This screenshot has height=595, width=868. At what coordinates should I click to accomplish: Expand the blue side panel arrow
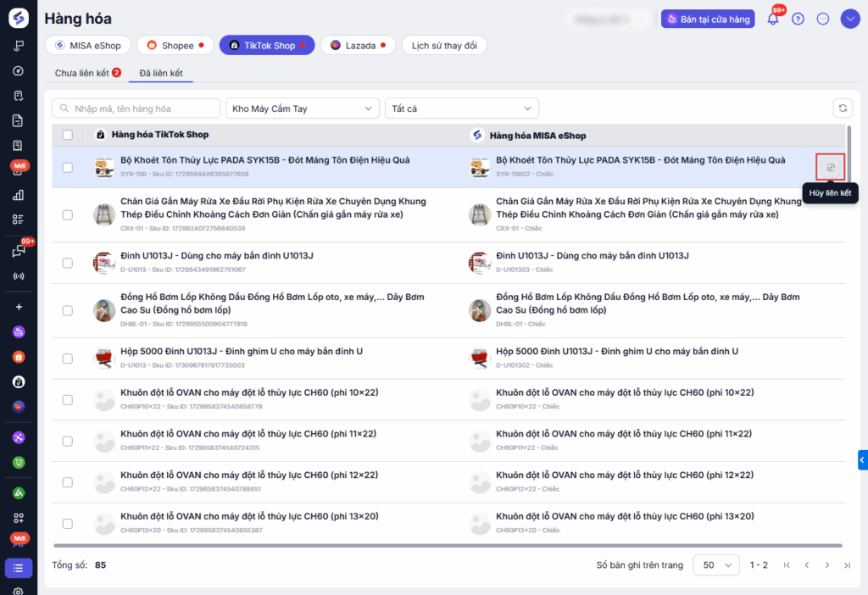862,460
